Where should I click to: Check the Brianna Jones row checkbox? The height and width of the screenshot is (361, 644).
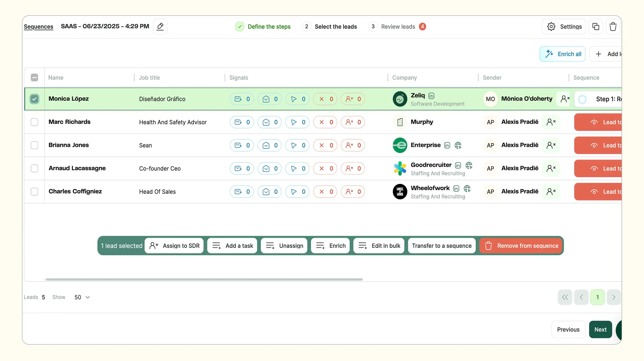coord(34,145)
